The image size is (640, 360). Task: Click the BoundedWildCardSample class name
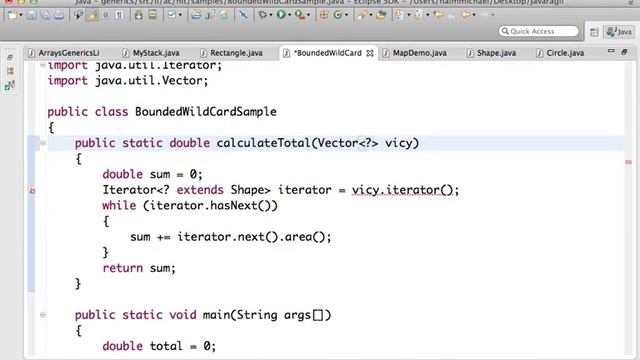[206, 112]
